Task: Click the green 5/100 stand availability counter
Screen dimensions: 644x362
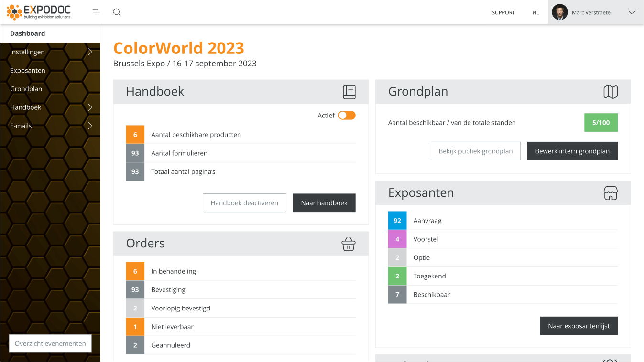Action: tap(600, 122)
